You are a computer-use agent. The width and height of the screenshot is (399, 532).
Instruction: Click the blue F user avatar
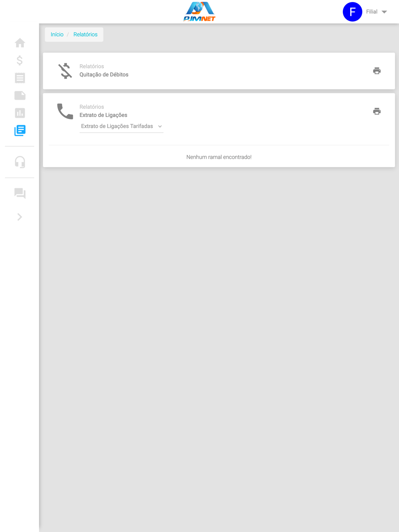click(352, 12)
